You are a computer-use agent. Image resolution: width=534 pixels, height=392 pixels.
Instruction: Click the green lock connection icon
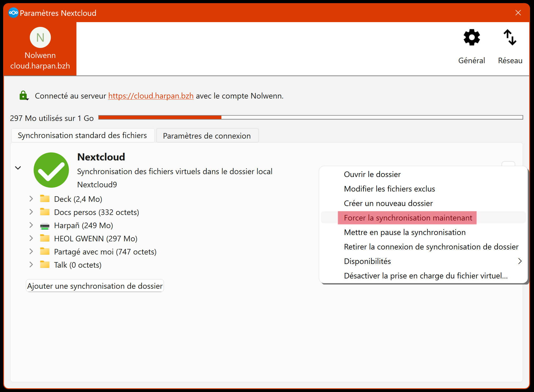[24, 96]
